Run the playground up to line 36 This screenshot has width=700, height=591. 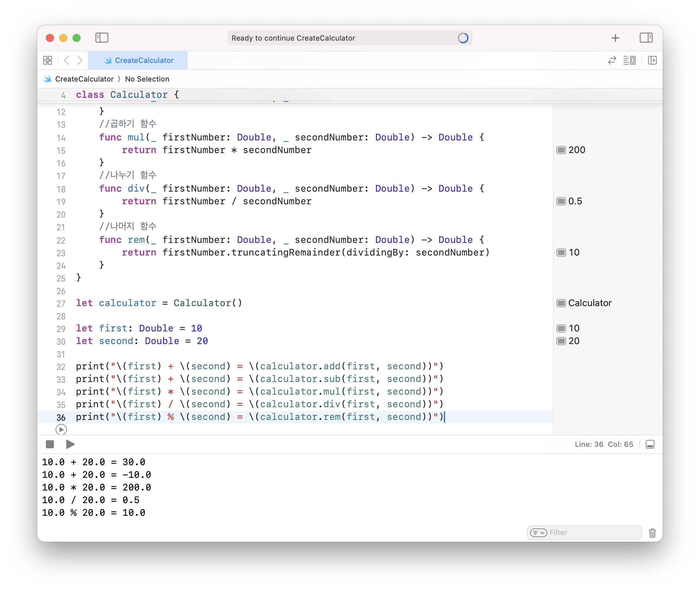pyautogui.click(x=61, y=429)
